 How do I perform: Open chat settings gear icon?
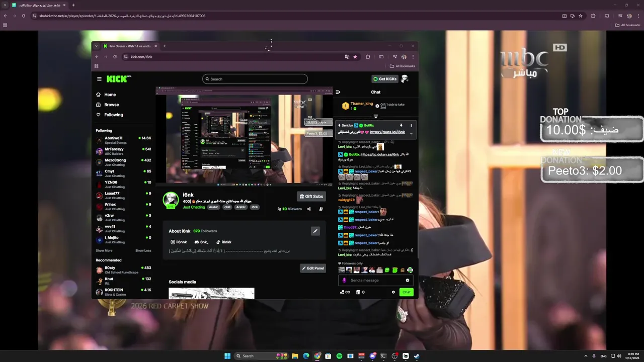coord(393,292)
